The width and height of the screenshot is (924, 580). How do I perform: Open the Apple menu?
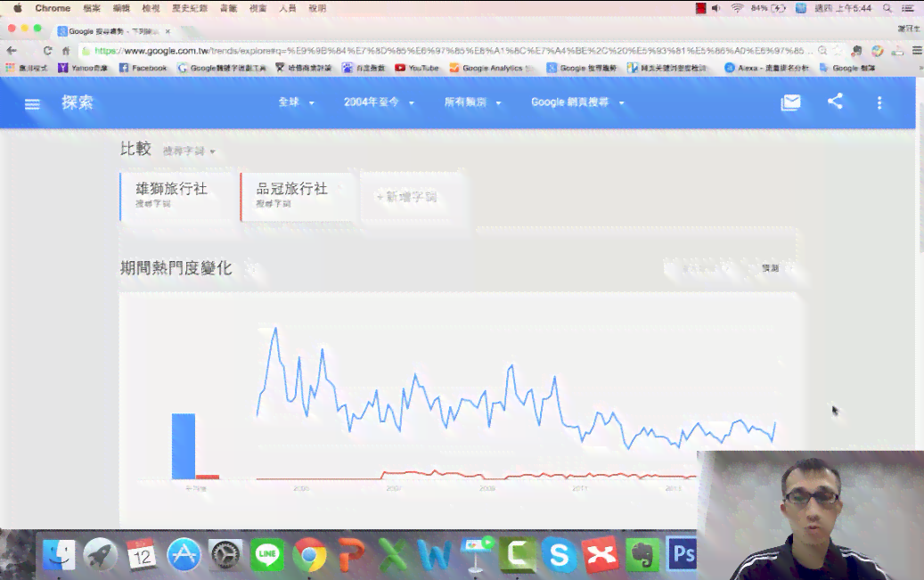click(x=18, y=8)
